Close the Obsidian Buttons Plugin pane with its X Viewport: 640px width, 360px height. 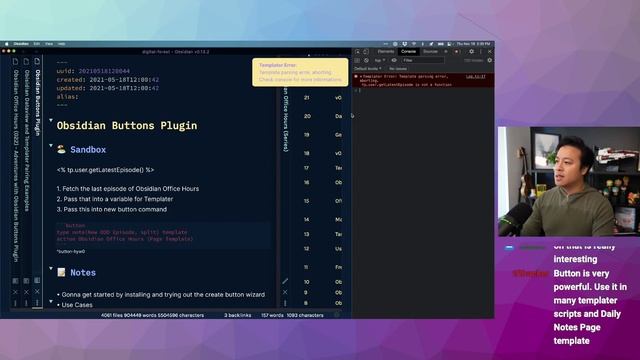[37, 291]
